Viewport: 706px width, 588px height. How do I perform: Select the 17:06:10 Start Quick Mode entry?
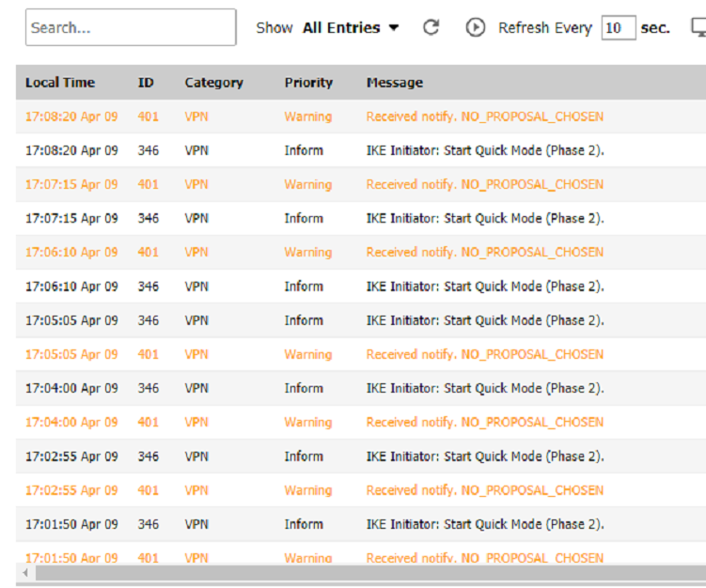(x=484, y=286)
